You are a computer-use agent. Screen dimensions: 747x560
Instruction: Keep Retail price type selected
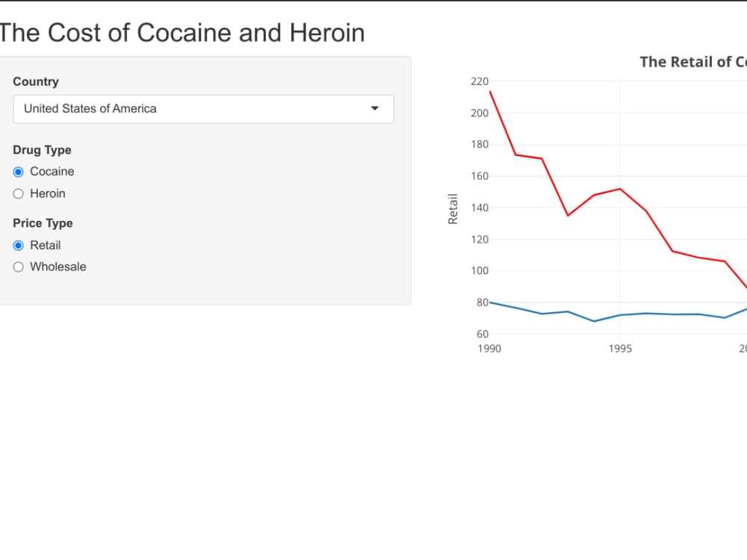[x=18, y=245]
